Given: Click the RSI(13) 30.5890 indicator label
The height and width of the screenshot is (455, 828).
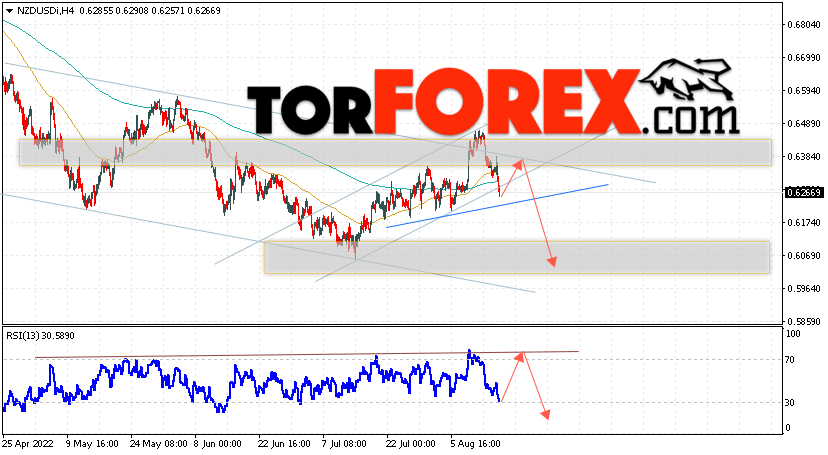Looking at the screenshot, I should pyautogui.click(x=41, y=336).
